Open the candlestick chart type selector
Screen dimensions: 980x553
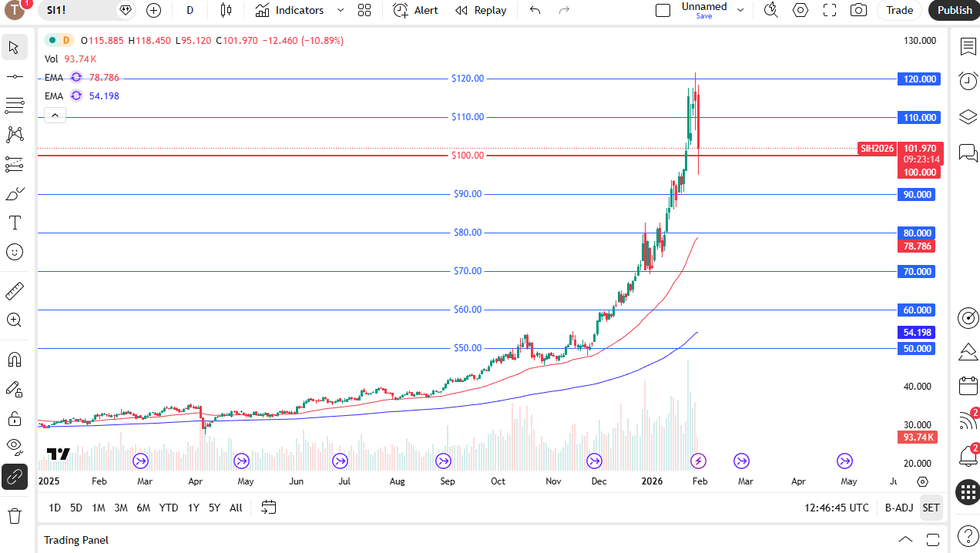tap(226, 10)
